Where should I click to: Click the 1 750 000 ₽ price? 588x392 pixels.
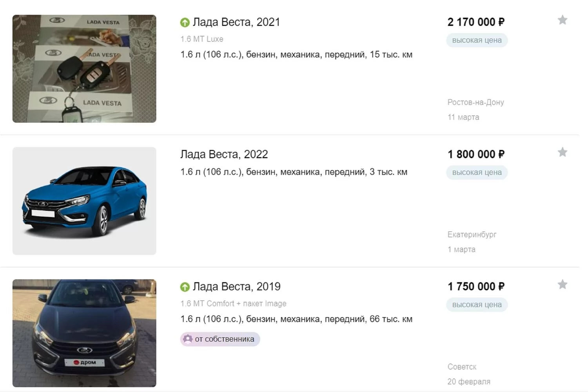pyautogui.click(x=476, y=287)
